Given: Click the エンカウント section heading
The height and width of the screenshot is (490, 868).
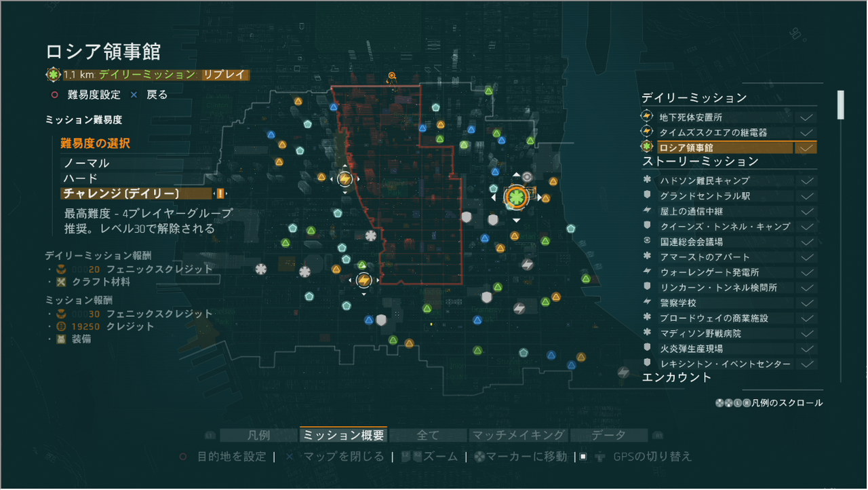Looking at the screenshot, I should (x=677, y=377).
